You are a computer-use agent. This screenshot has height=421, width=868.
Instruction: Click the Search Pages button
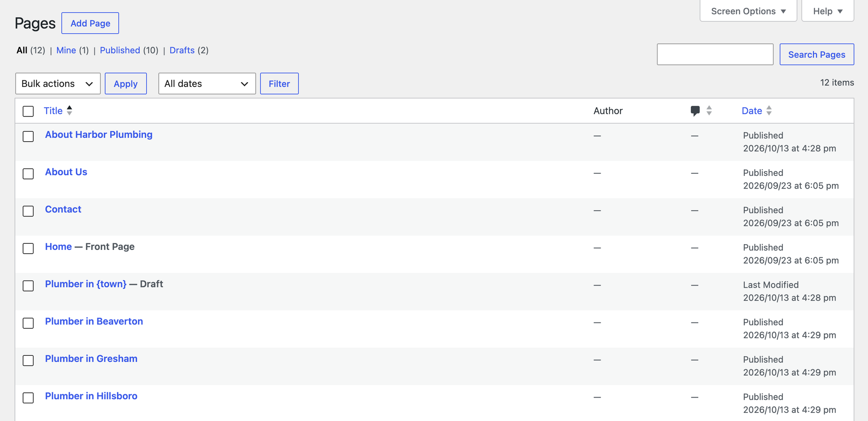pyautogui.click(x=817, y=54)
